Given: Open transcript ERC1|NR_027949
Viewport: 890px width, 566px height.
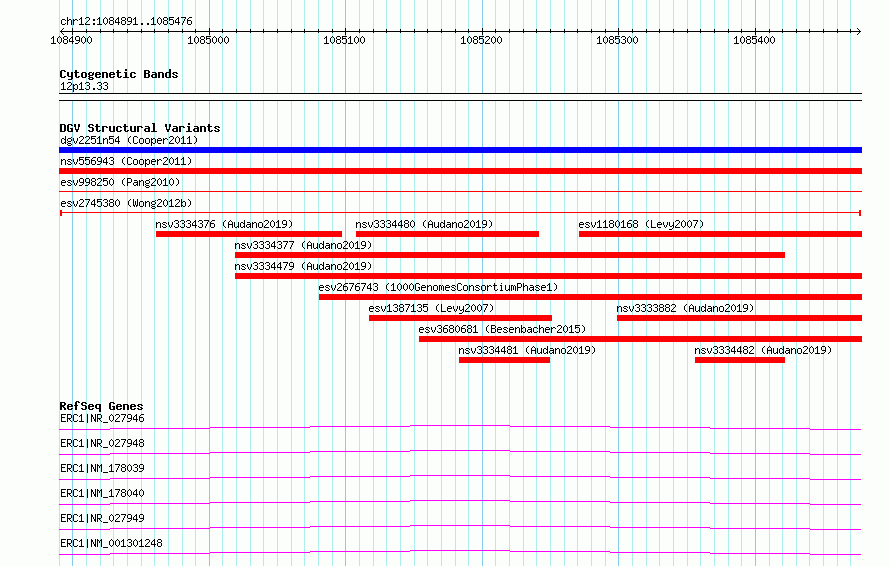Looking at the screenshot, I should click(102, 518).
